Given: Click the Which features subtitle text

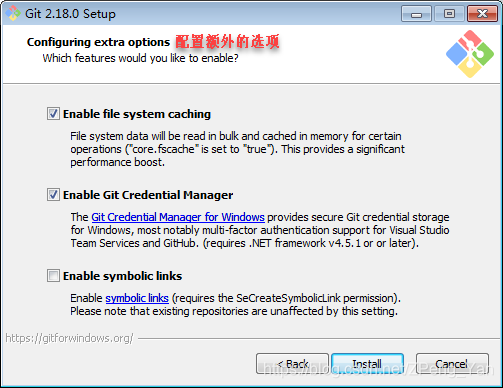Looking at the screenshot, I should [140, 58].
